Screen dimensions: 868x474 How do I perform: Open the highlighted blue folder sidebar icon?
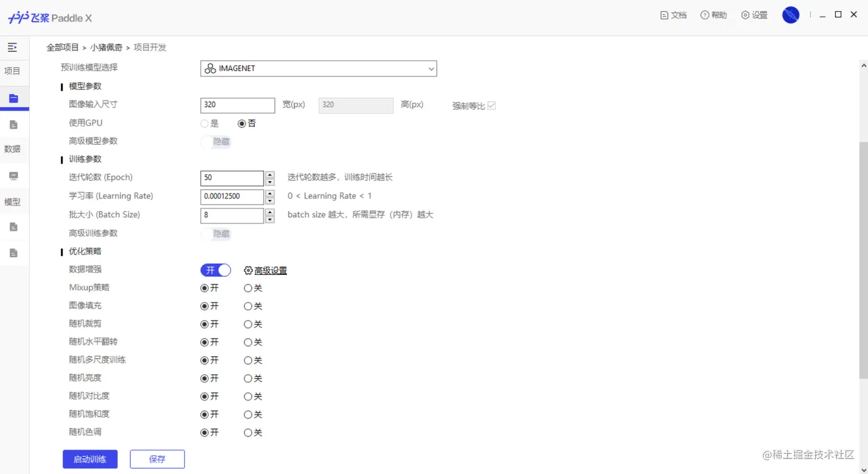tap(14, 98)
